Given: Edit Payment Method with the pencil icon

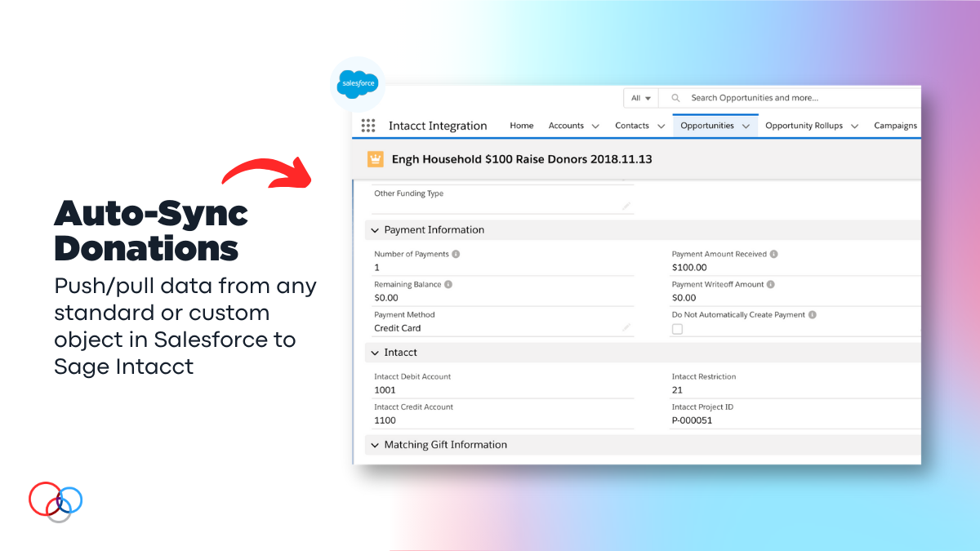Looking at the screenshot, I should [x=626, y=328].
